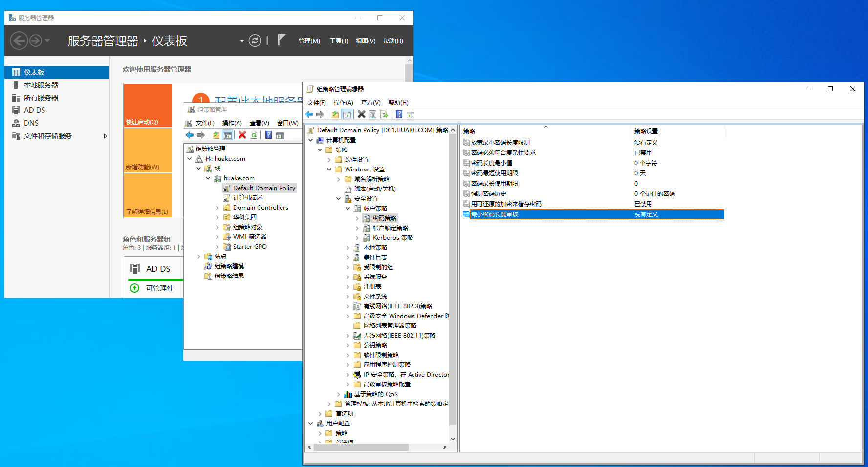Click red delete X in Group Policy Management toolbar
The height and width of the screenshot is (467, 868).
click(x=242, y=135)
